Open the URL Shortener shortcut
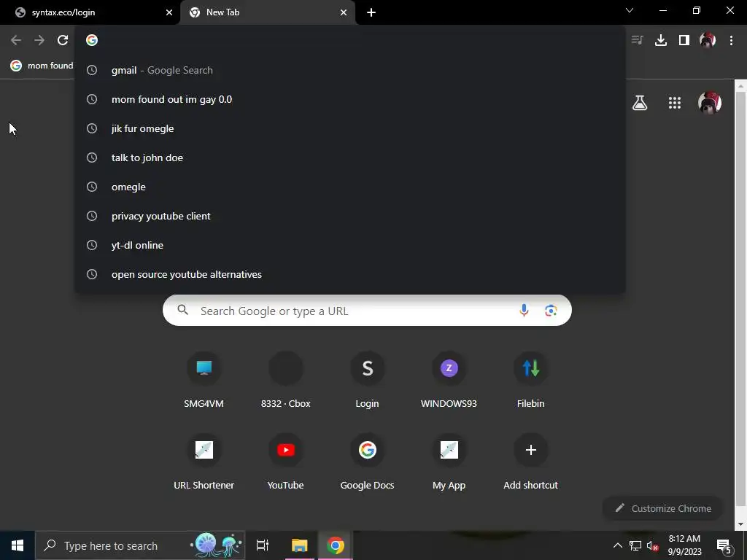The image size is (747, 560). coord(204,462)
